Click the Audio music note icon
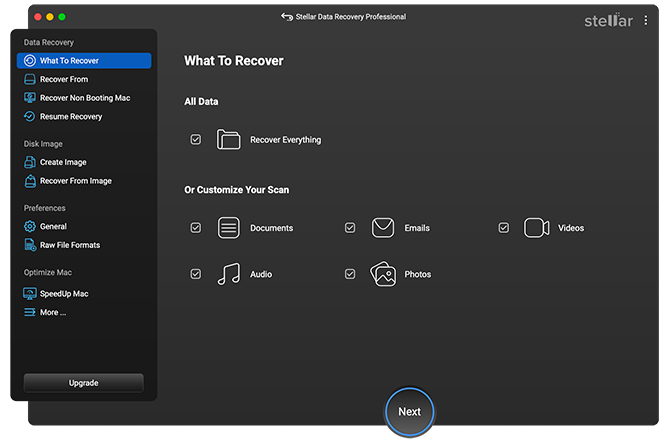 click(x=229, y=274)
